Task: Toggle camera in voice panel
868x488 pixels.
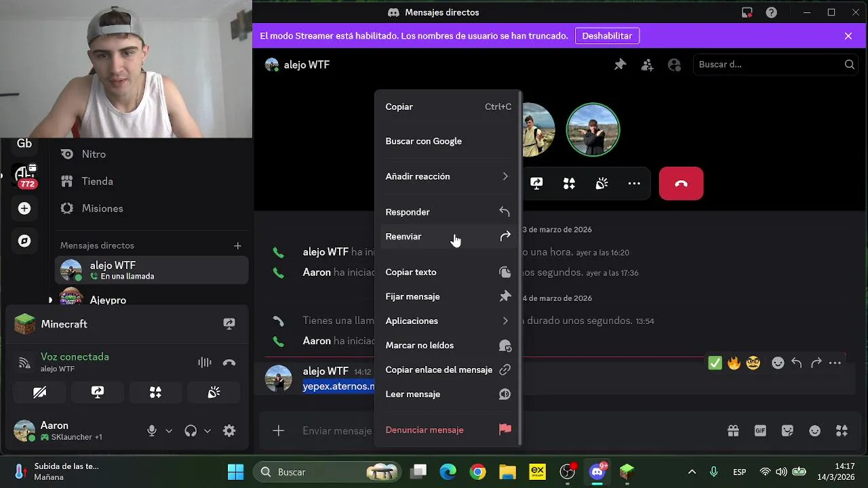Action: [x=39, y=392]
